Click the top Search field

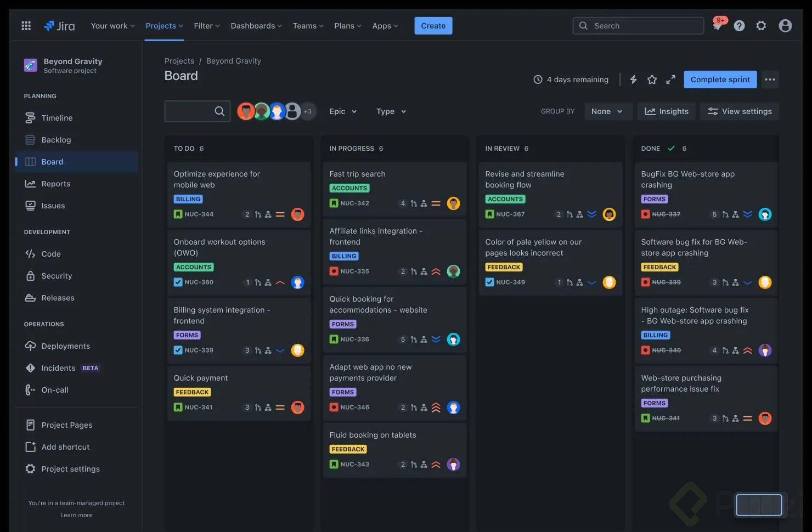(x=638, y=26)
